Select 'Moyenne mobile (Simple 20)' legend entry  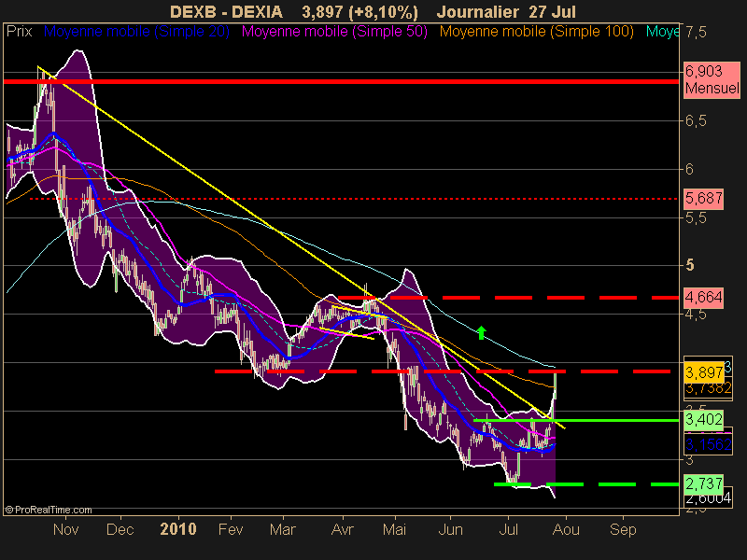136,32
